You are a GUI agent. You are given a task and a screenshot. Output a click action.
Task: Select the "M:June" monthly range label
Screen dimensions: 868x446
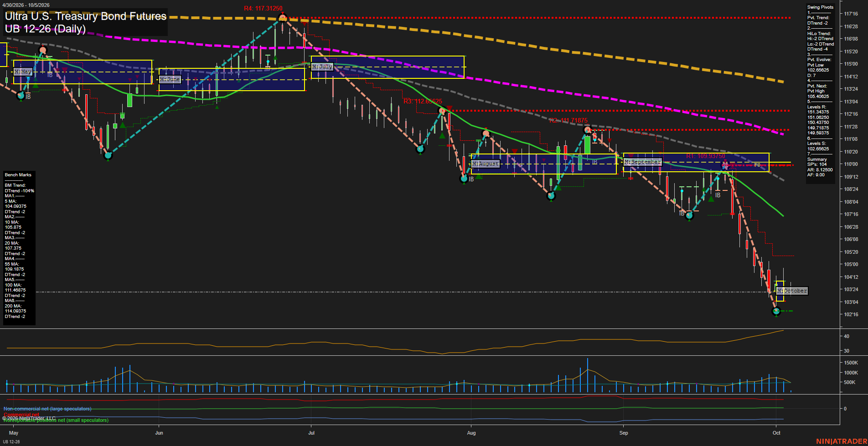pos(170,79)
